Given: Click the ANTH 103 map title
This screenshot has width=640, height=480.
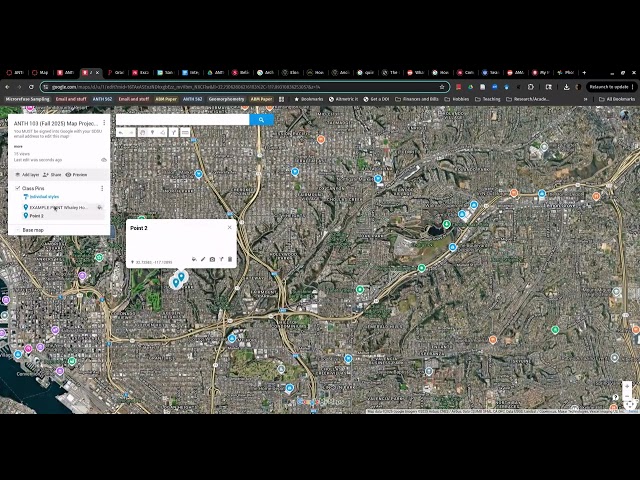Looking at the screenshot, I should coord(56,123).
